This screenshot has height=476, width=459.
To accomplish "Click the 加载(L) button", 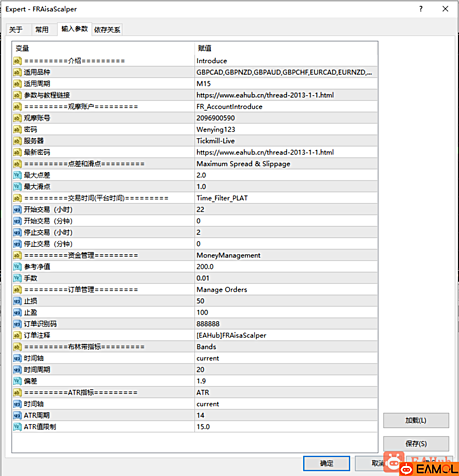I will pos(416,420).
